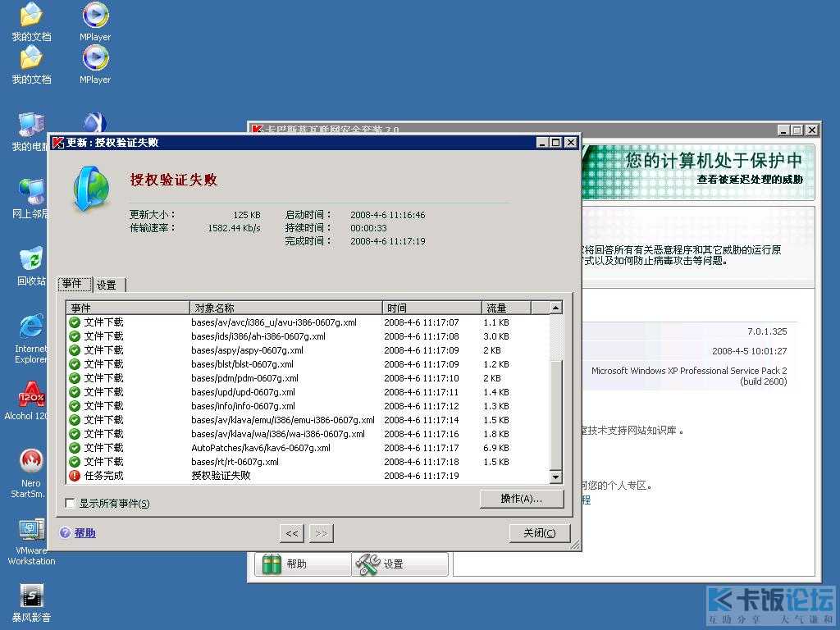Select the row bases/ids/i386/ah-i386-0607g.xml
The height and width of the screenshot is (630, 840).
(308, 336)
